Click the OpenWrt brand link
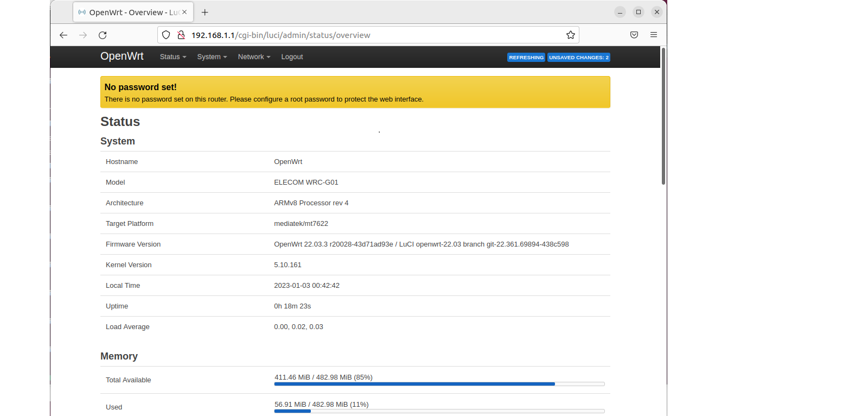This screenshot has width=868, height=416. 122,56
